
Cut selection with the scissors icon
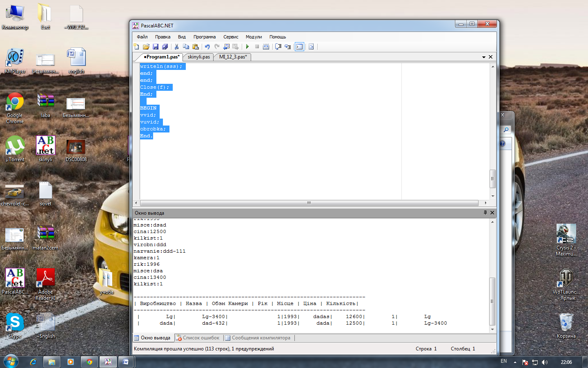176,47
